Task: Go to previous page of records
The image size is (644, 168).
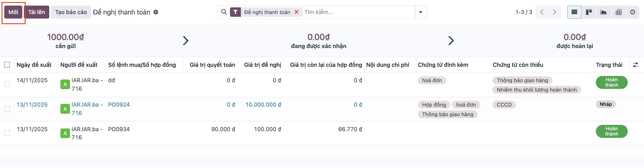Action: tap(542, 12)
